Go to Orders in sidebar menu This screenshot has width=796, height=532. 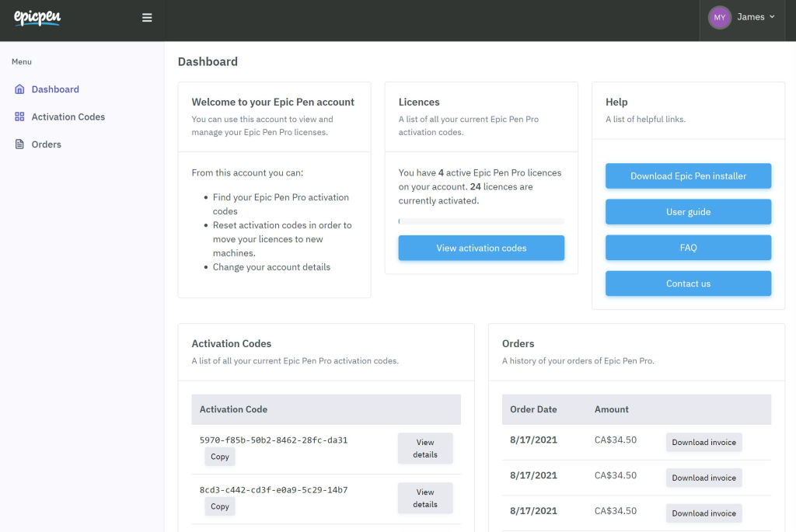(46, 144)
